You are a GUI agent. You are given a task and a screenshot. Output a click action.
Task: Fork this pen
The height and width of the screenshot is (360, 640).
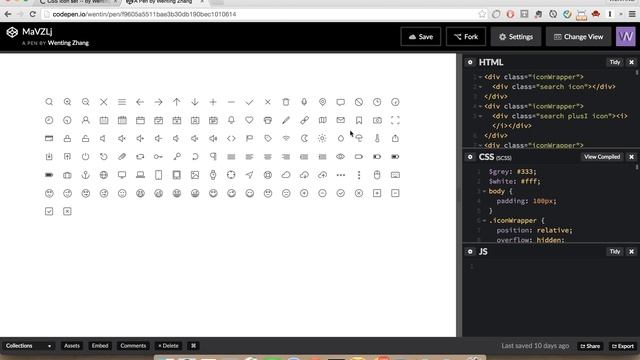[466, 37]
